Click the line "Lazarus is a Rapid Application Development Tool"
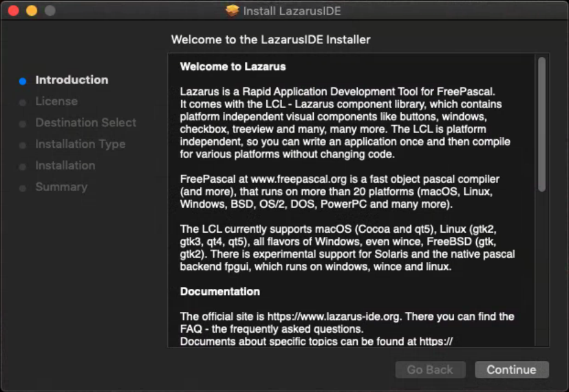Image resolution: width=569 pixels, height=392 pixels. pos(338,92)
